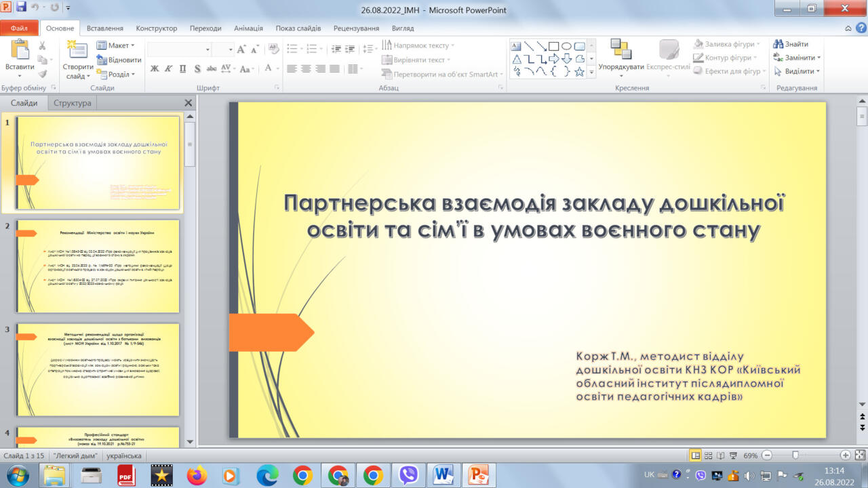Toggle Align Text Right
This screenshot has width=868, height=488.
pyautogui.click(x=321, y=68)
